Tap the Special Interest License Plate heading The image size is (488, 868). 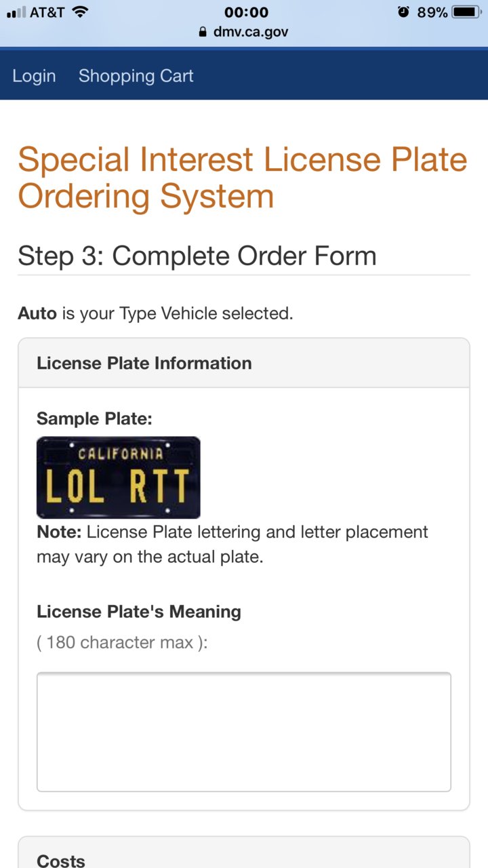(243, 178)
